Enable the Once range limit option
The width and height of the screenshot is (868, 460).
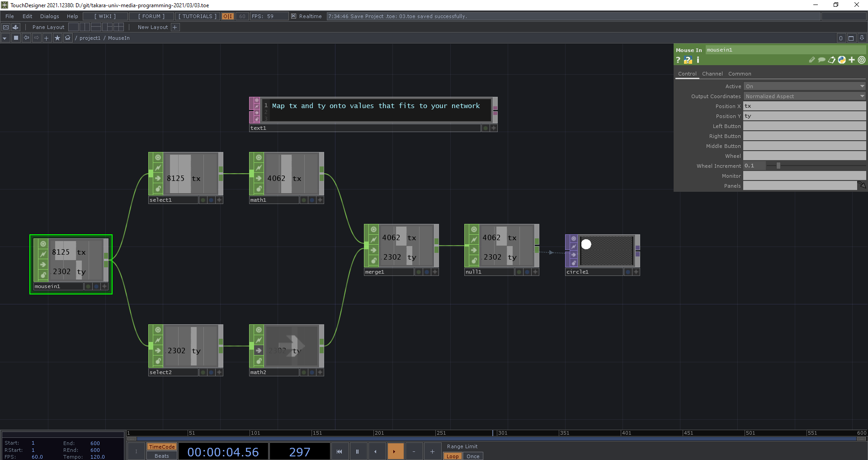pos(473,456)
